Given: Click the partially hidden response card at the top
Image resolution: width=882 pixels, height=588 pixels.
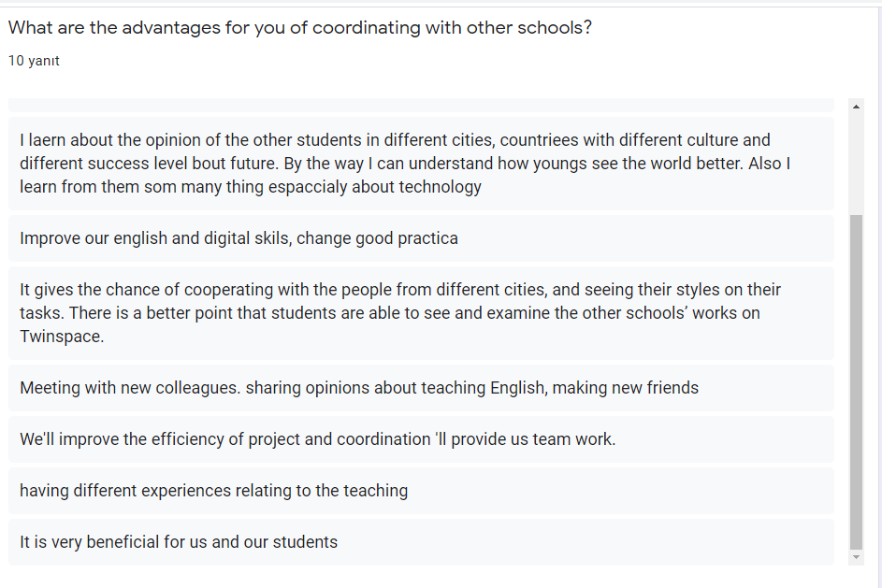Looking at the screenshot, I should coord(421,105).
